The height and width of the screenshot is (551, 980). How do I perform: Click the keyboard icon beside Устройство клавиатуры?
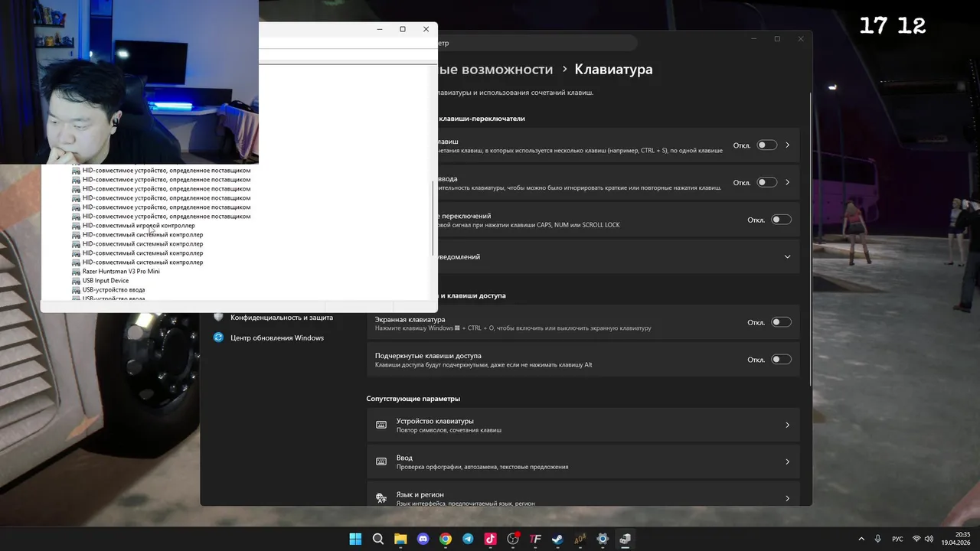tap(381, 425)
